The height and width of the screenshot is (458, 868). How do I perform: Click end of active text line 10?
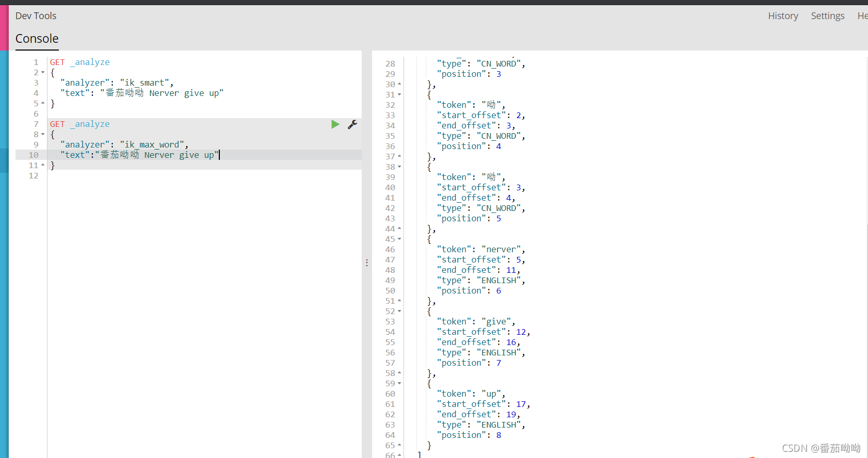219,155
